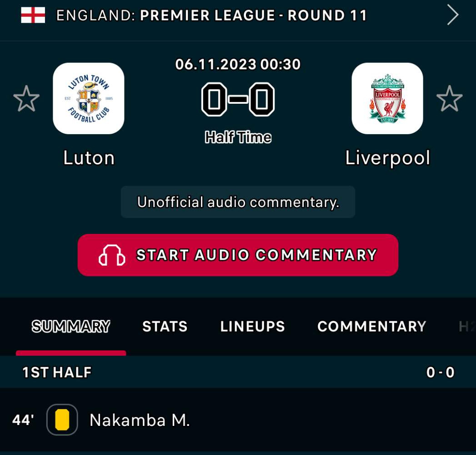
Task: Open the Liverpool club crest
Action: (x=387, y=98)
